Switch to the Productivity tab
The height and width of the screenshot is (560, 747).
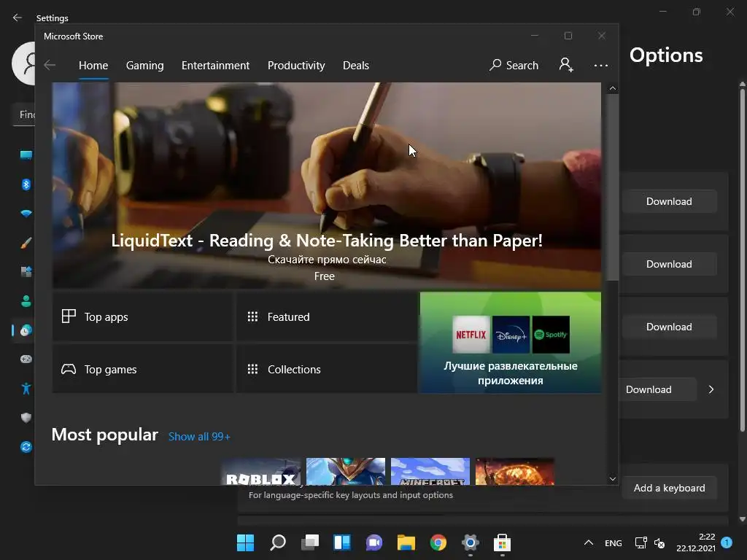pos(296,65)
